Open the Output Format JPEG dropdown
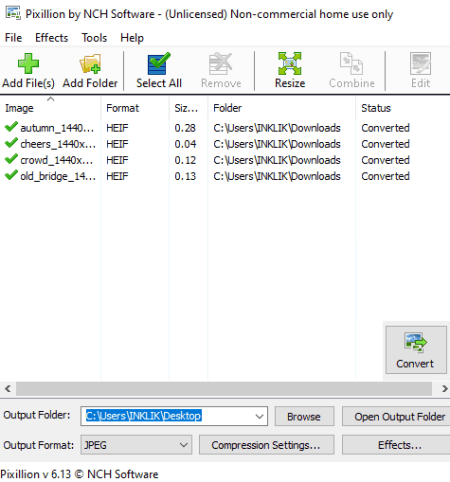Image resolution: width=450 pixels, height=482 pixels. pyautogui.click(x=136, y=445)
